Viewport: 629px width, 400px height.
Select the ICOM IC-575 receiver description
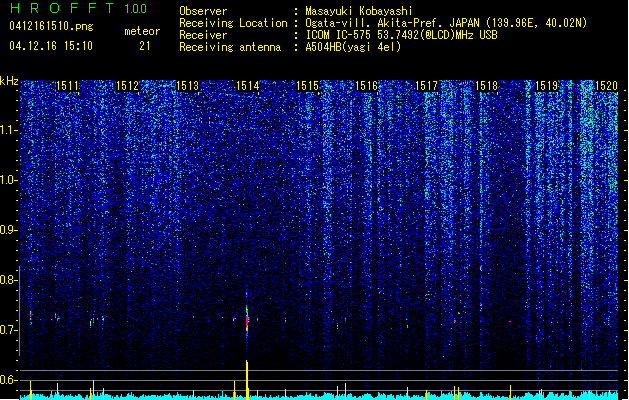tap(402, 35)
